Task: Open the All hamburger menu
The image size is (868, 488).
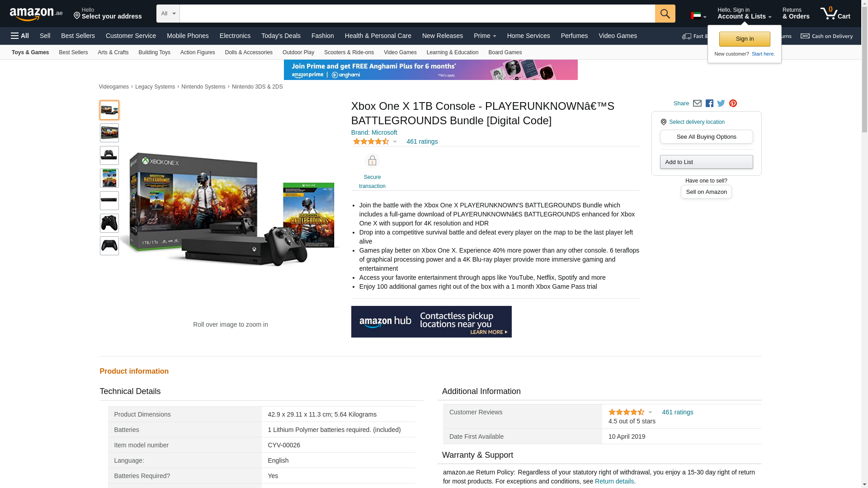Action: pos(20,36)
